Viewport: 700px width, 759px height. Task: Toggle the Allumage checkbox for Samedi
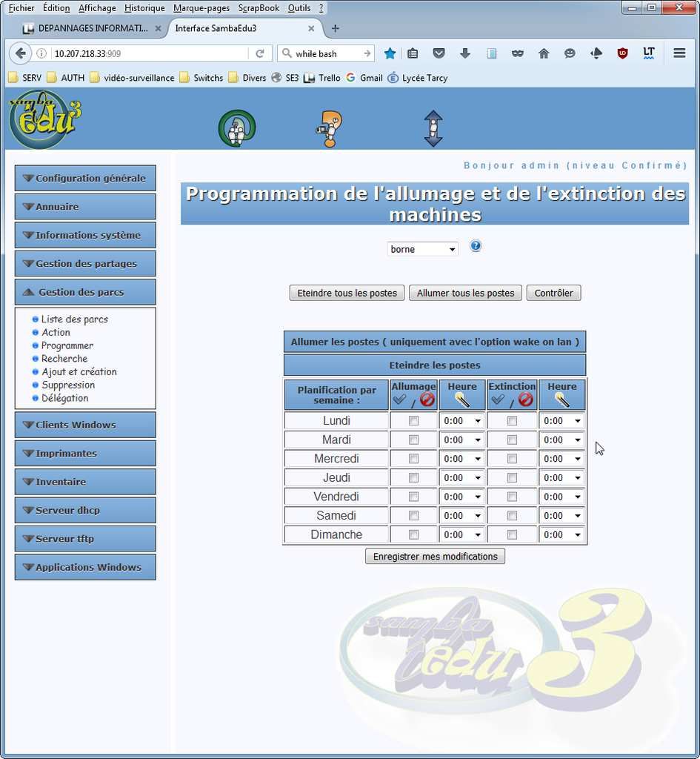413,516
